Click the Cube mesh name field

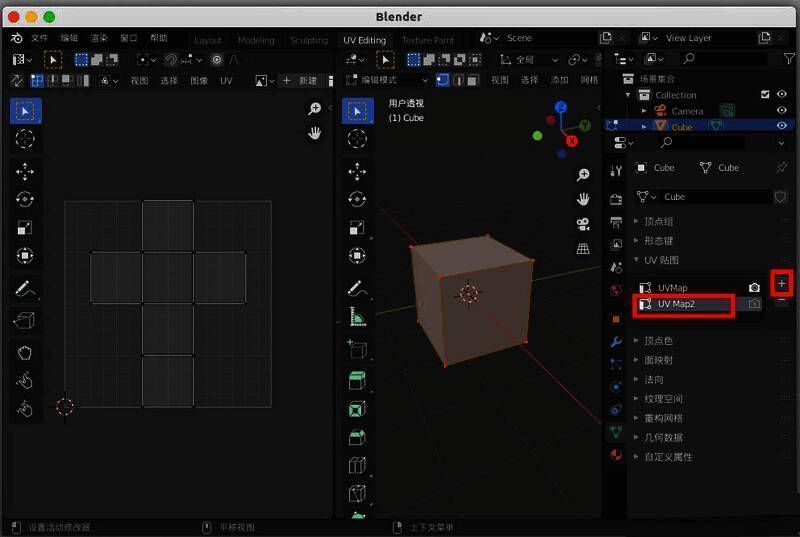(x=716, y=197)
